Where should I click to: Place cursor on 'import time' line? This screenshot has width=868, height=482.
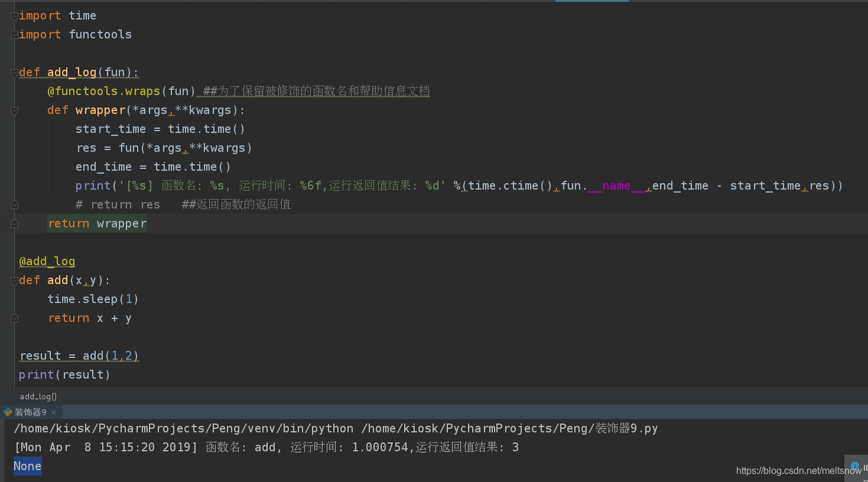[x=57, y=15]
